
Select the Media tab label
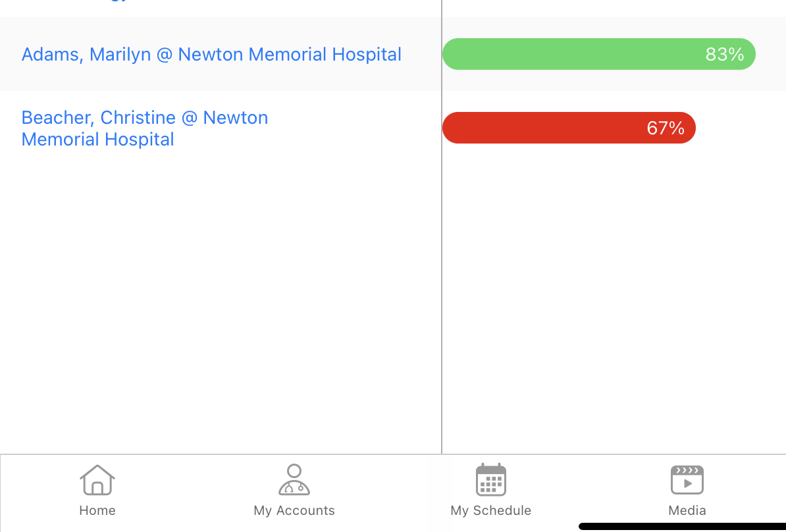coord(687,510)
